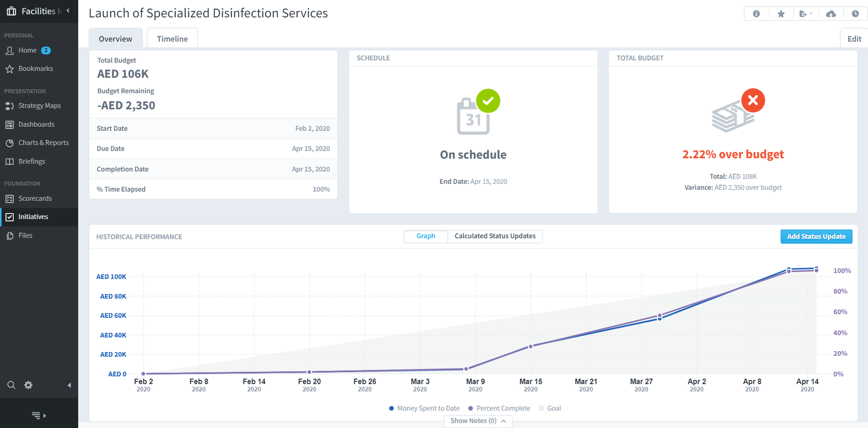Bookmark this initiative with the star icon
This screenshot has height=428, width=868.
[781, 14]
